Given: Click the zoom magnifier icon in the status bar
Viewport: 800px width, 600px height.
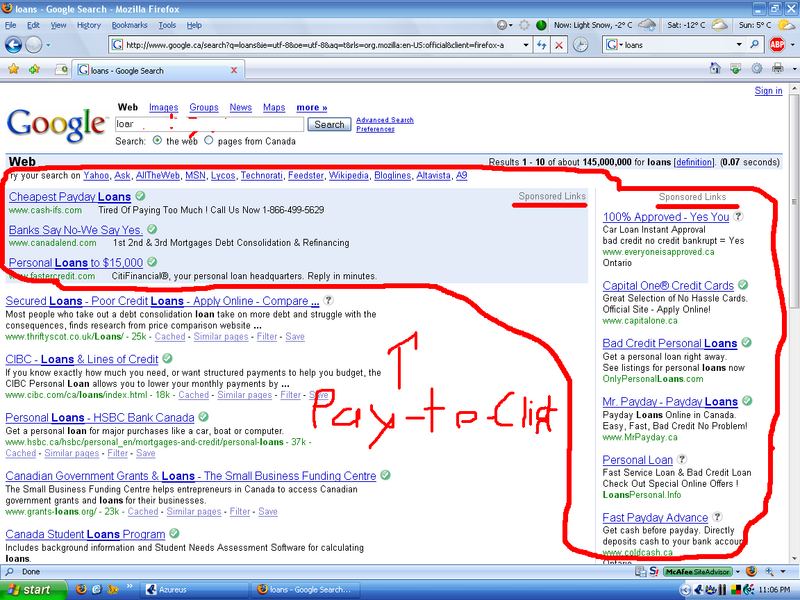Looking at the screenshot, I should [769, 571].
